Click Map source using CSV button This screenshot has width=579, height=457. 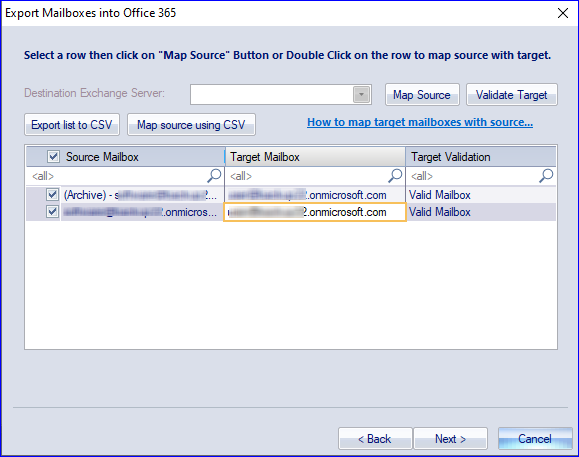[191, 125]
